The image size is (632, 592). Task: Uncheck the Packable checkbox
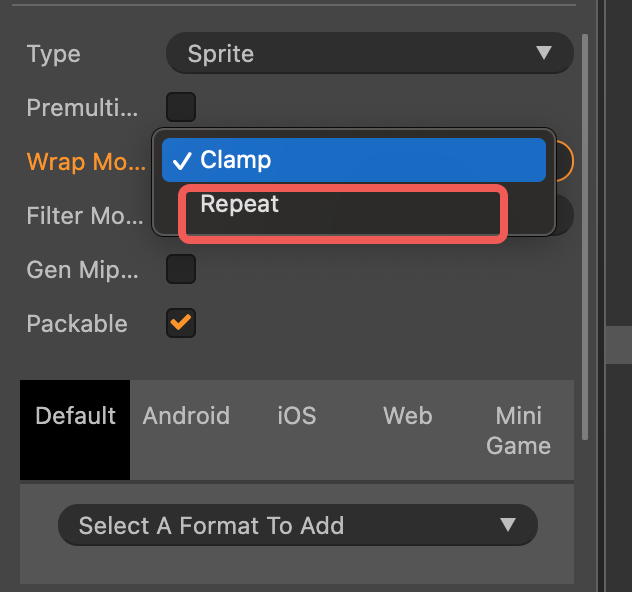(181, 323)
